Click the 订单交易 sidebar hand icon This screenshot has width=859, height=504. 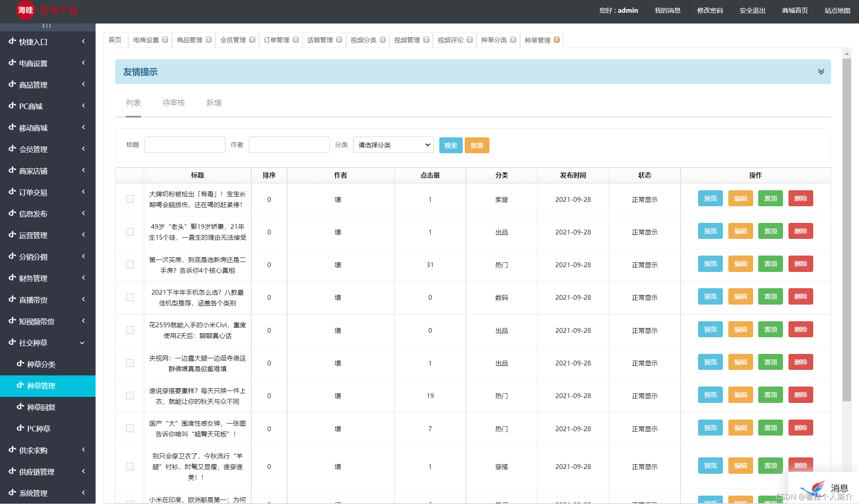12,191
